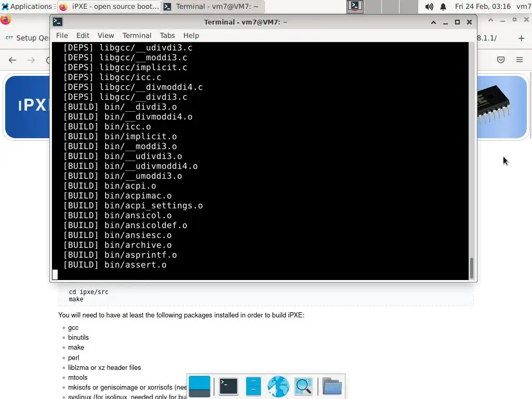Open Application Finder magnifier in dock
This screenshot has height=399, width=532.
(303, 387)
